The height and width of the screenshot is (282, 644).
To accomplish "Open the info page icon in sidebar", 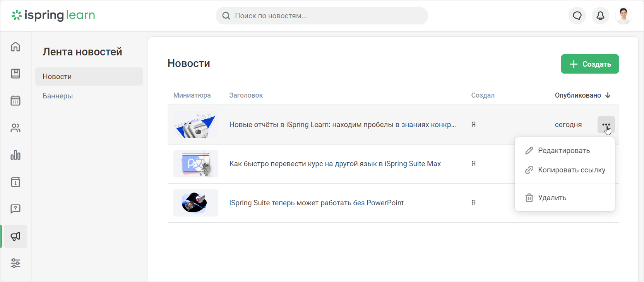I will tap(15, 182).
